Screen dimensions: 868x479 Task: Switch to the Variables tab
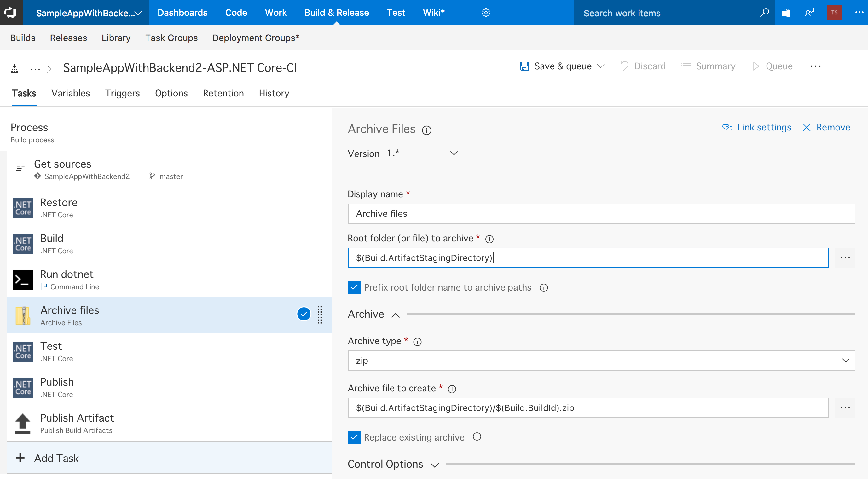point(70,93)
